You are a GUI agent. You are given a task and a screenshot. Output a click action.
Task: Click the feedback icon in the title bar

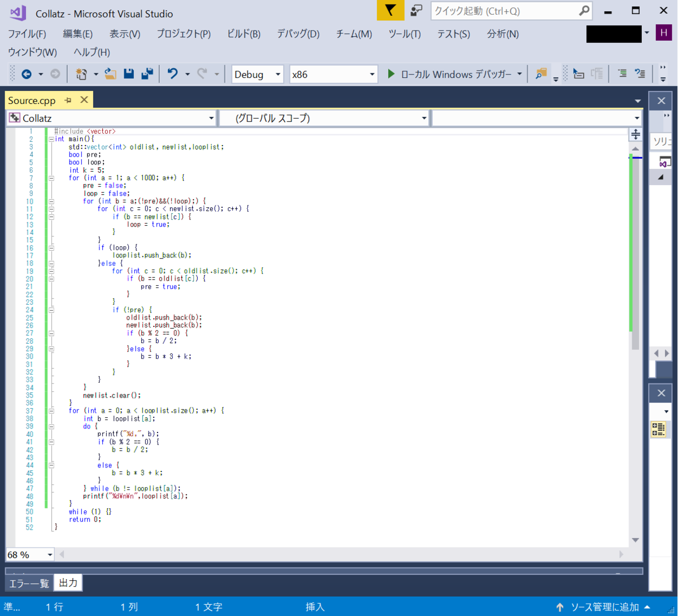(x=416, y=11)
